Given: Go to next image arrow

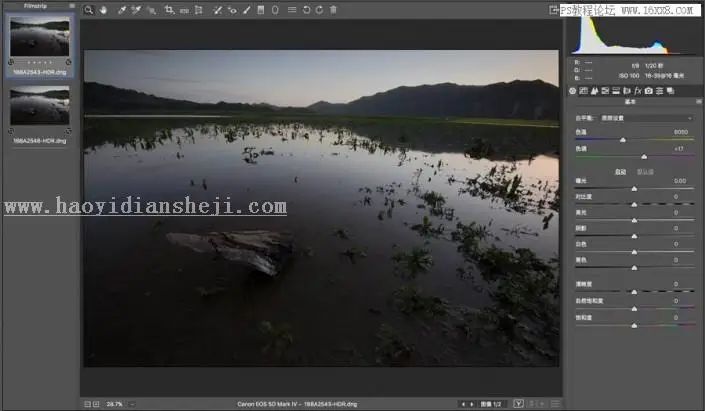Looking at the screenshot, I should click(x=472, y=404).
